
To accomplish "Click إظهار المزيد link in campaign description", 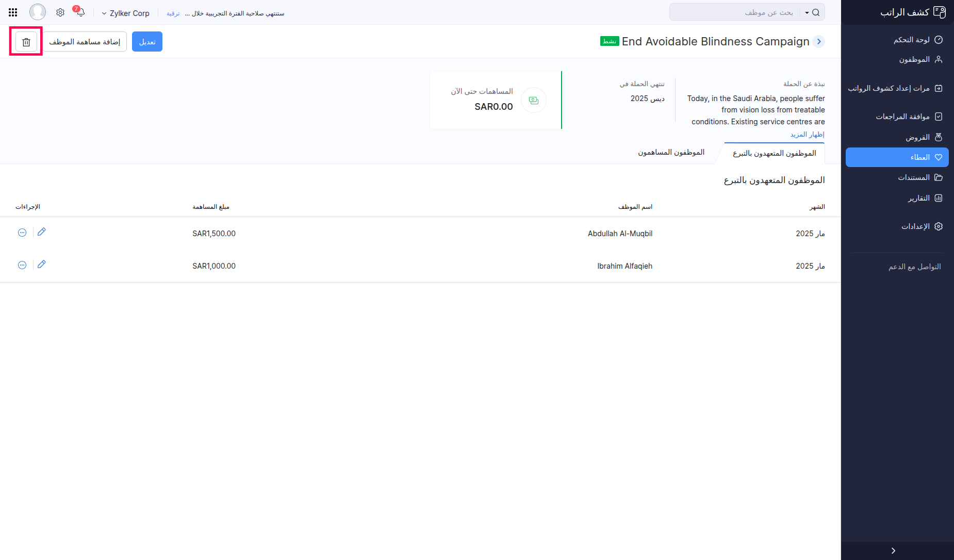I will (807, 135).
